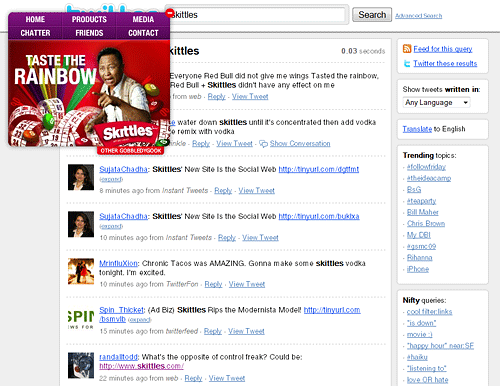Click Spin_Thicket profile picture
Viewport: 500px width, 386px height.
click(x=81, y=318)
